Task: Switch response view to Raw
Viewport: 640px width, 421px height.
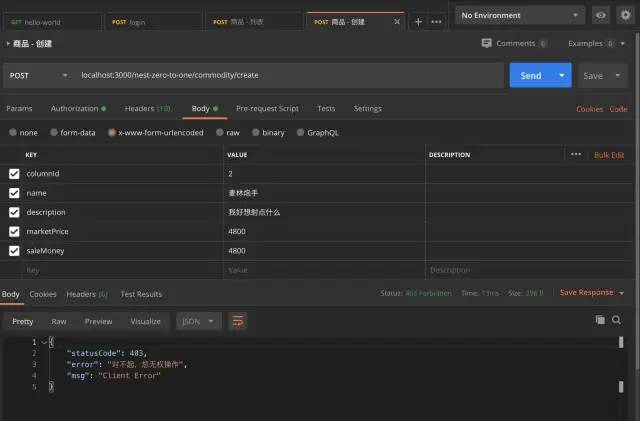Action: (59, 322)
